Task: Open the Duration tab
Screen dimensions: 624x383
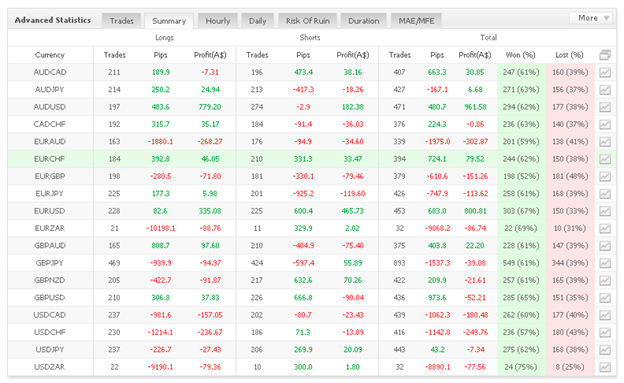Action: [x=364, y=21]
